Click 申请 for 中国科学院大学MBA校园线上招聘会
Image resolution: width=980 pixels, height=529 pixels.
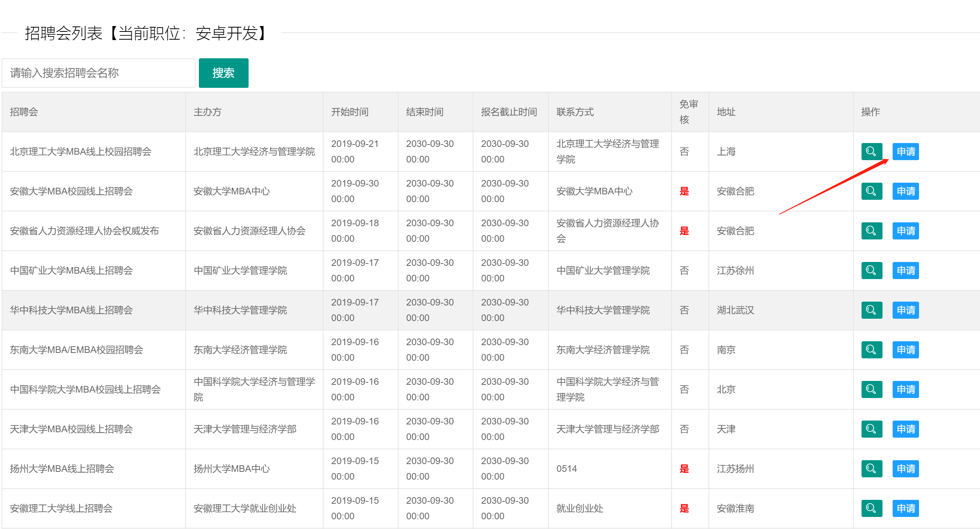[x=906, y=389]
